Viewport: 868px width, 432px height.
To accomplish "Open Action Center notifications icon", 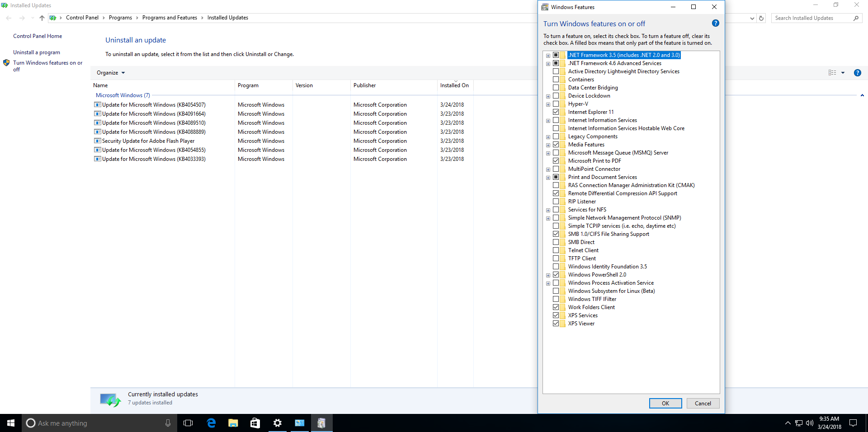I will click(x=853, y=423).
